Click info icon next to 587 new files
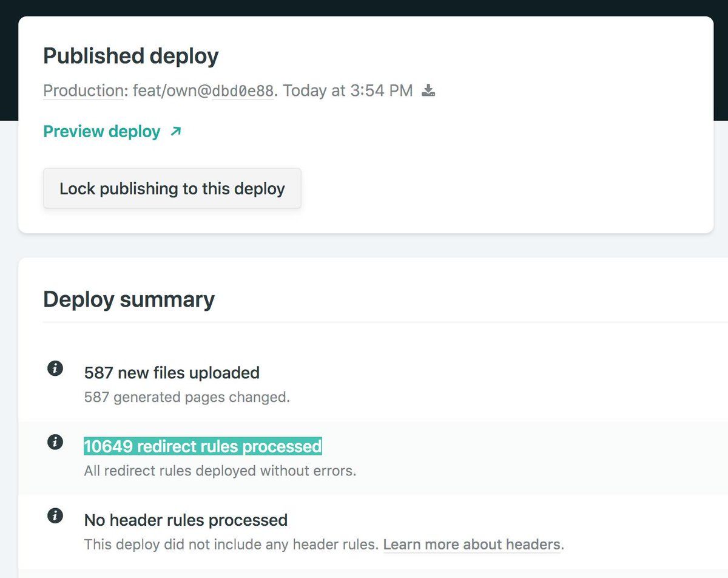The height and width of the screenshot is (578, 728). point(55,369)
